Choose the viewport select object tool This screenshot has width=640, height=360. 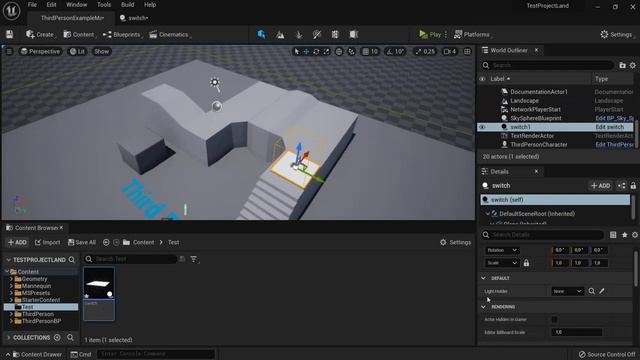pyautogui.click(x=297, y=51)
